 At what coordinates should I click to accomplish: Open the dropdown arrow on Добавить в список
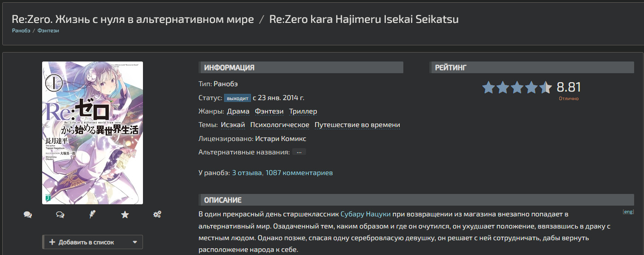pyautogui.click(x=135, y=242)
